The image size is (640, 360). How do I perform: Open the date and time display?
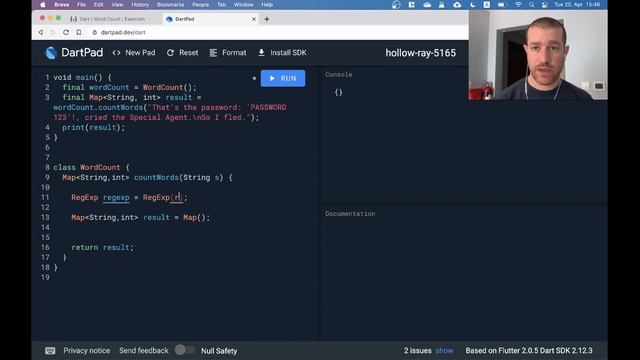click(577, 4)
